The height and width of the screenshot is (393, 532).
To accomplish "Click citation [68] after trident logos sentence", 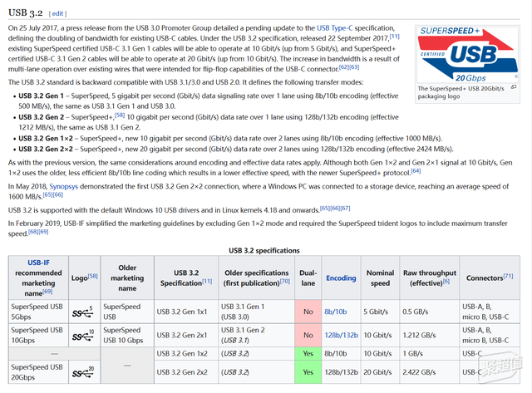I will click(33, 232).
